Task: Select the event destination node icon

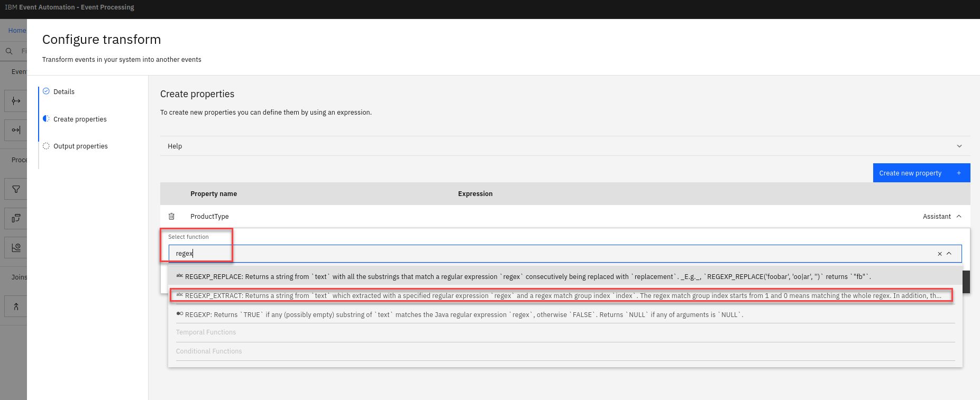Action: coord(16,130)
